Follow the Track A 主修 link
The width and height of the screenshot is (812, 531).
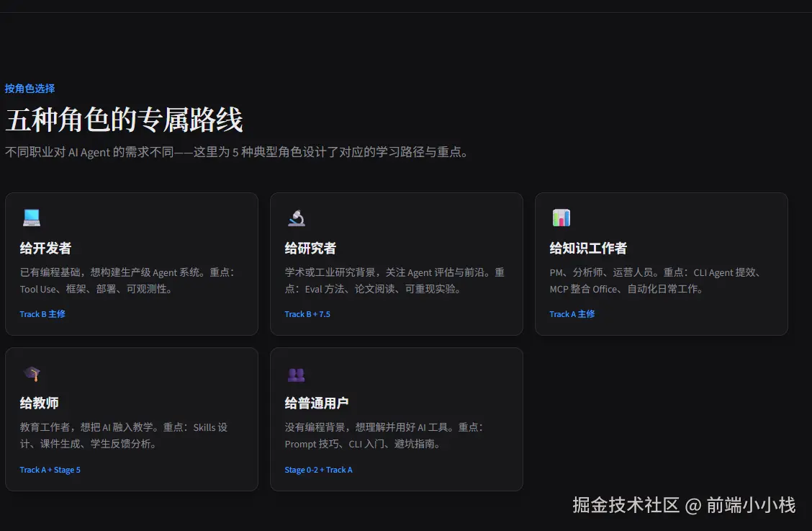(x=572, y=314)
